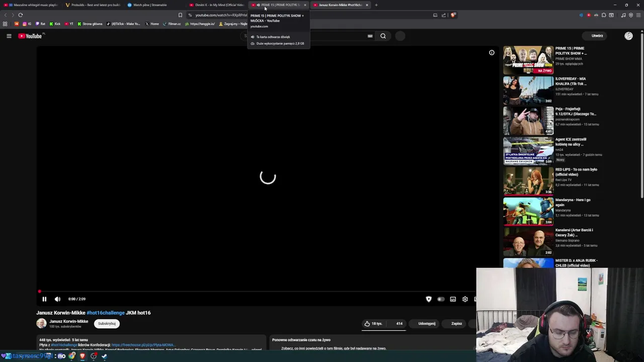Like the video with thumbs up 18 tys.
This screenshot has height=362, width=644.
(x=373, y=324)
